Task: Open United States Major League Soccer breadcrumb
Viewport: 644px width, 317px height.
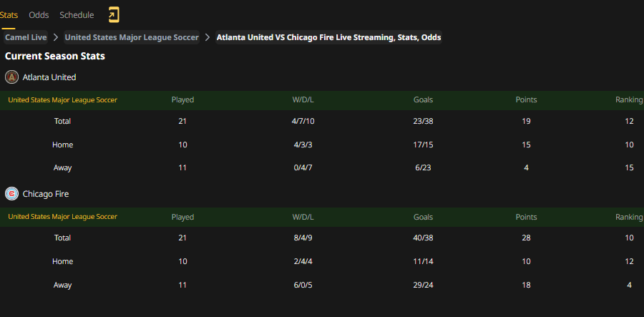Action: (x=132, y=37)
